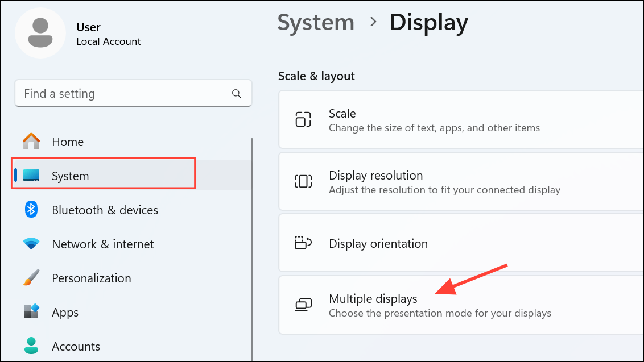Click the sidebar vertical scrollbar
644x362 pixels.
[x=251, y=250]
